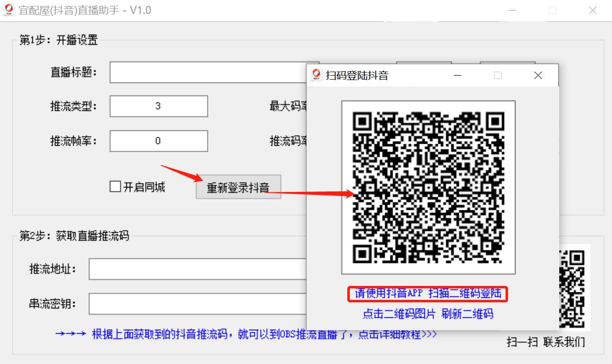The height and width of the screenshot is (364, 612).
Task: Click 请使用抖音APP 扫描二维码登陆 text
Action: 428,293
